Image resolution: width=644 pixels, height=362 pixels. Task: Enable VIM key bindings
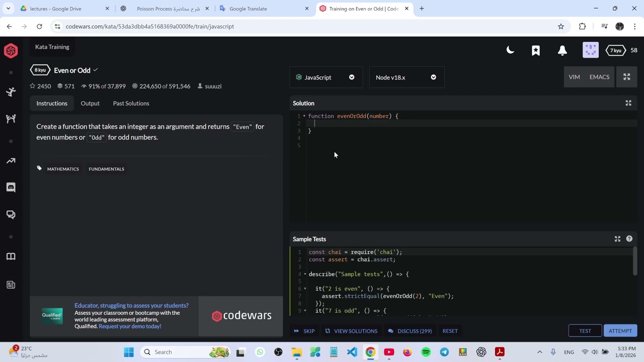click(574, 77)
